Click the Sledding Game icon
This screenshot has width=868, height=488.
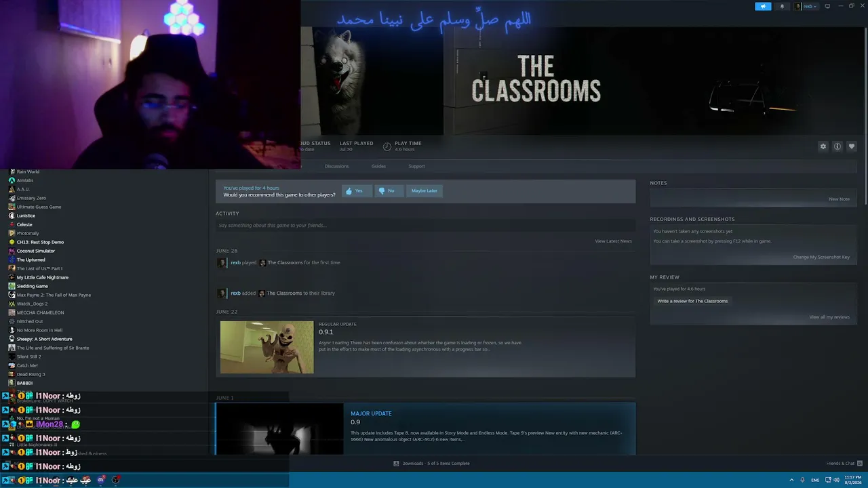pos(12,287)
